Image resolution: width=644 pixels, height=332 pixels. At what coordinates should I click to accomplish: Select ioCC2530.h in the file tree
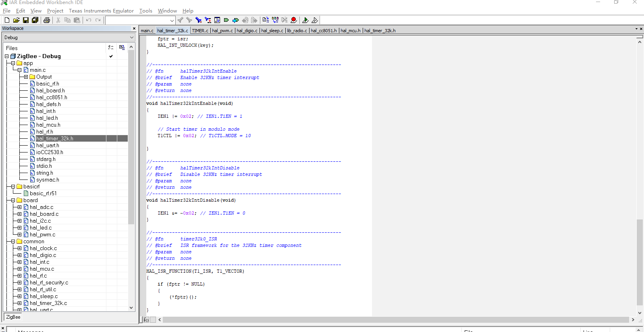point(50,152)
